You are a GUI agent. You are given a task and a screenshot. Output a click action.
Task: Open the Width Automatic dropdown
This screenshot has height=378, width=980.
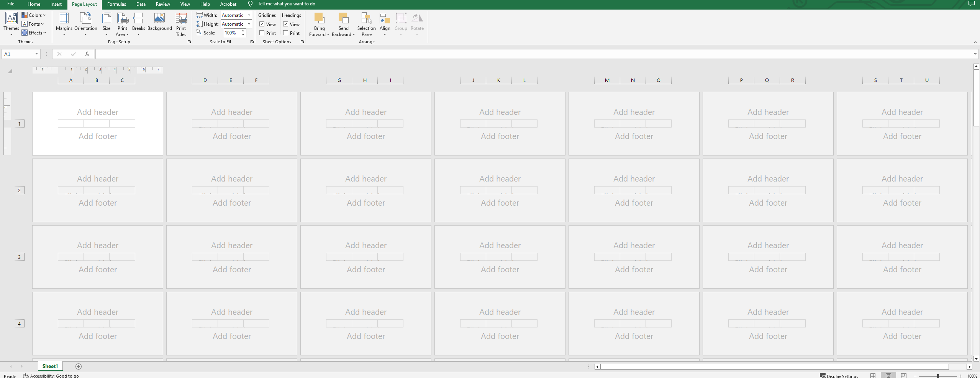click(x=249, y=15)
